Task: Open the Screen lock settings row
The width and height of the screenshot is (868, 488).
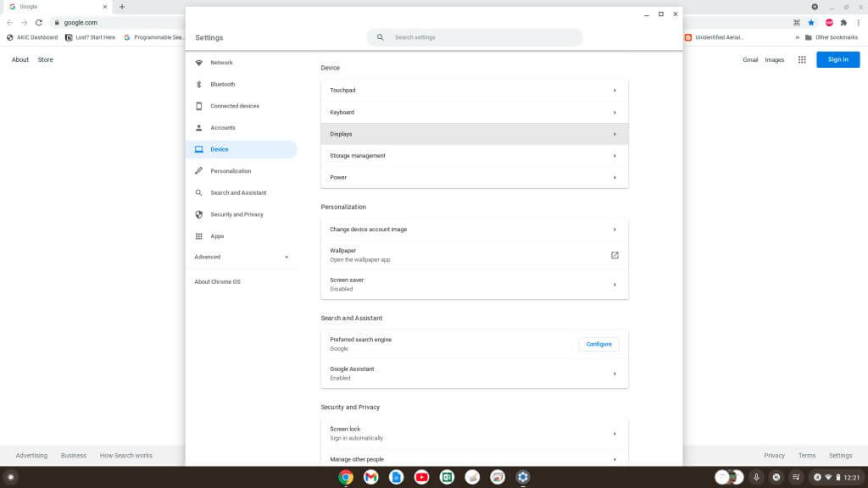Action: click(475, 433)
